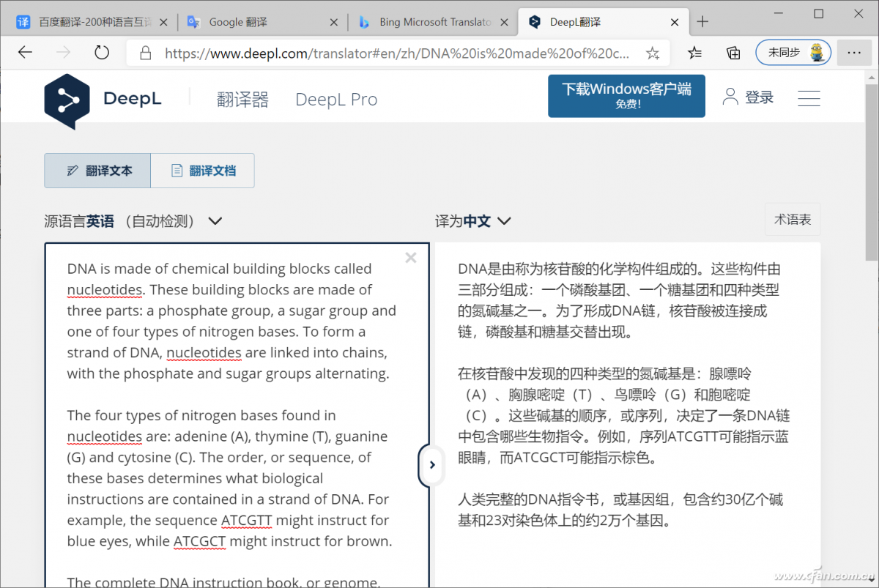Click the address bar URL

[396, 53]
